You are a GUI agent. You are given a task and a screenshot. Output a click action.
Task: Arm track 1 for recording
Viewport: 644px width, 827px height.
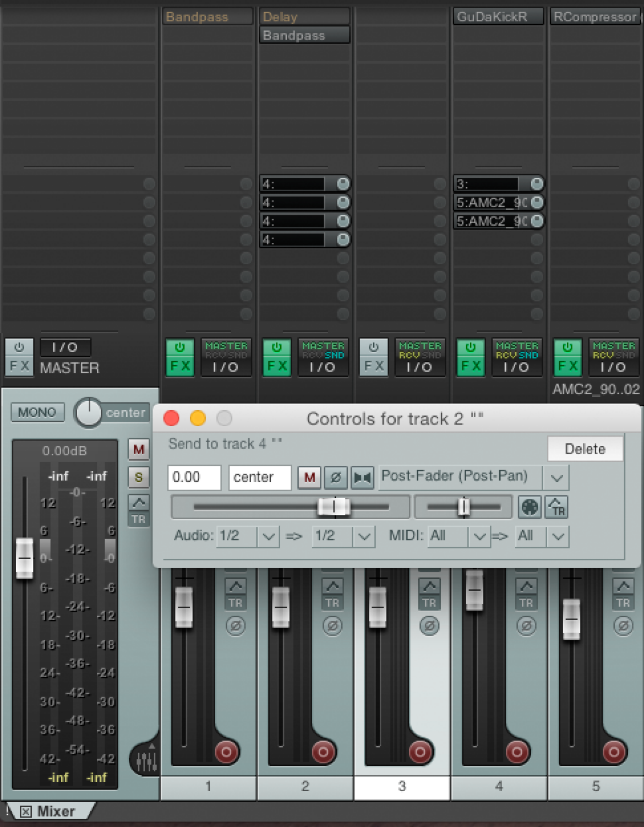(226, 752)
